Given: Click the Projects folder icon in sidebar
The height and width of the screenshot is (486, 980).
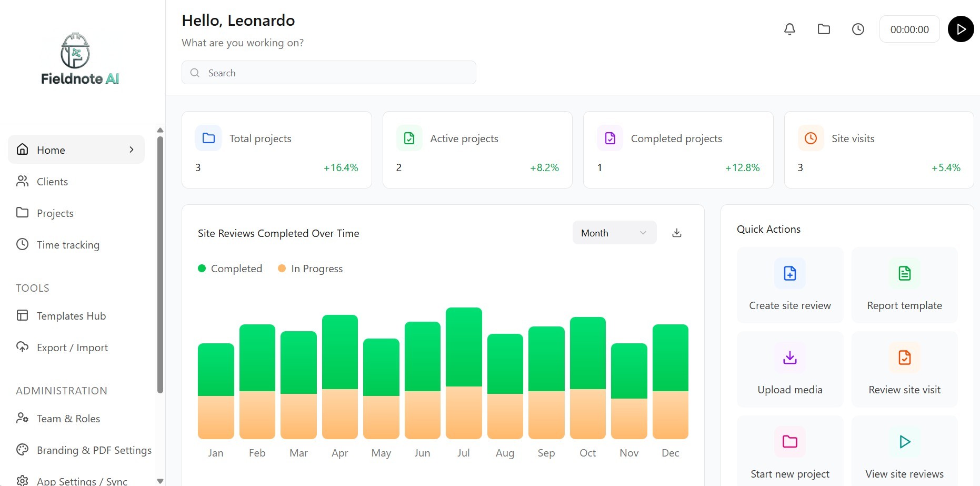Looking at the screenshot, I should click(x=22, y=212).
